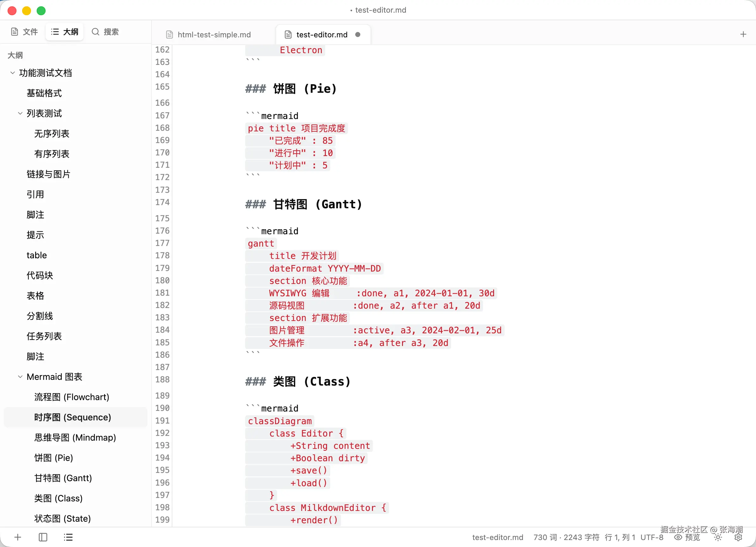Image resolution: width=756 pixels, height=547 pixels.
Task: Collapse the Mermaid 图表 outline section
Action: pyautogui.click(x=20, y=377)
